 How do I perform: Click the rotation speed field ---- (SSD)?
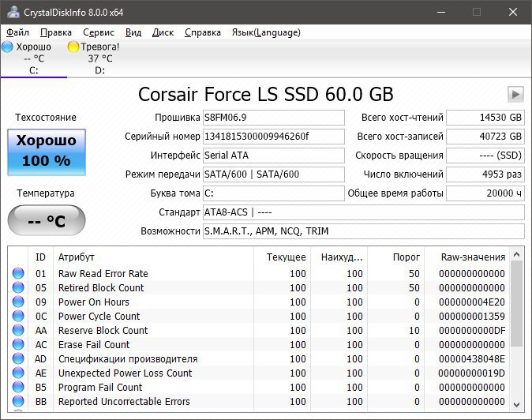485,156
